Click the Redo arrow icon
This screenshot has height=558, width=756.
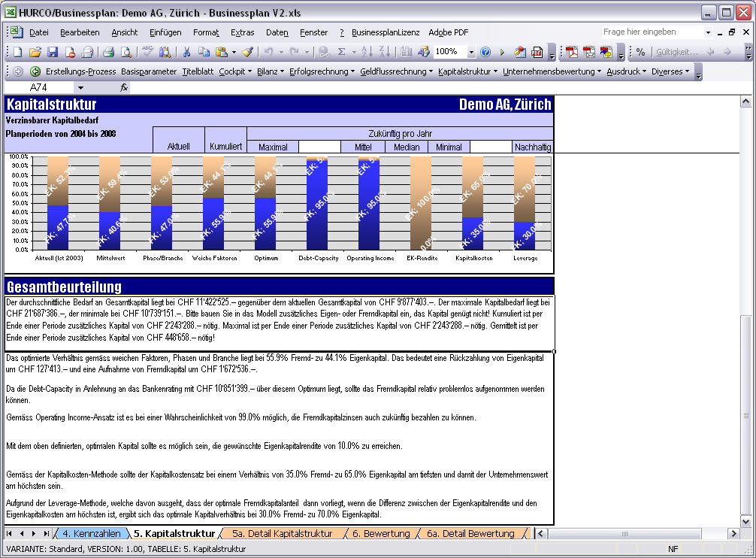coord(294,52)
